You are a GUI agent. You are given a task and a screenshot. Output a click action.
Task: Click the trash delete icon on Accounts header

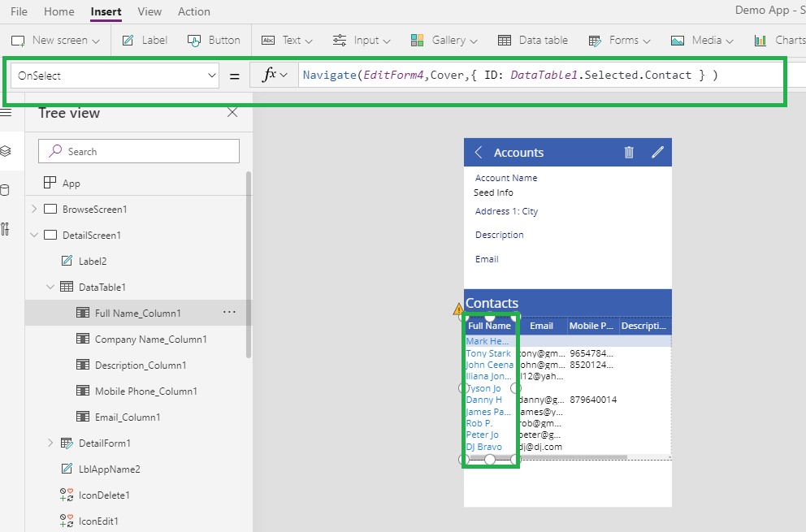coord(629,152)
